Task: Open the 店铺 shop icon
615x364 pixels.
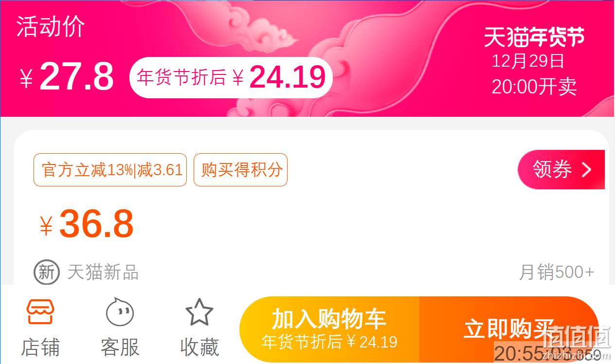Action: [x=40, y=312]
